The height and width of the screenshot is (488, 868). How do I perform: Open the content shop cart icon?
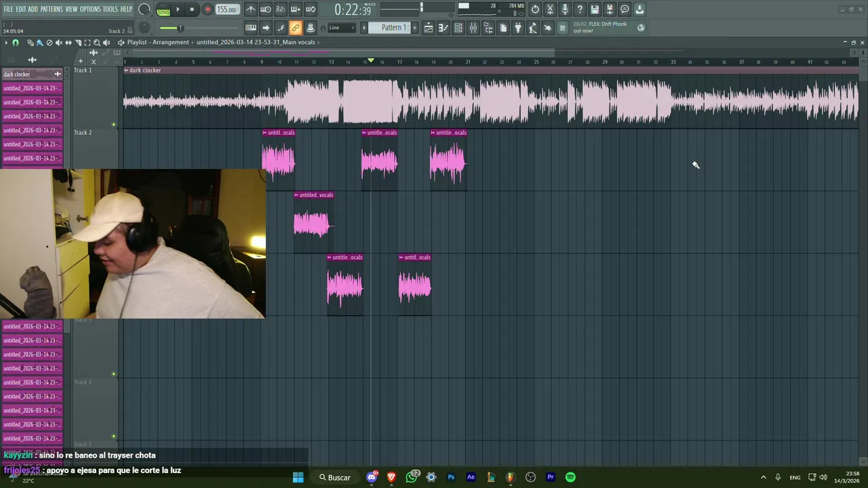click(x=562, y=28)
